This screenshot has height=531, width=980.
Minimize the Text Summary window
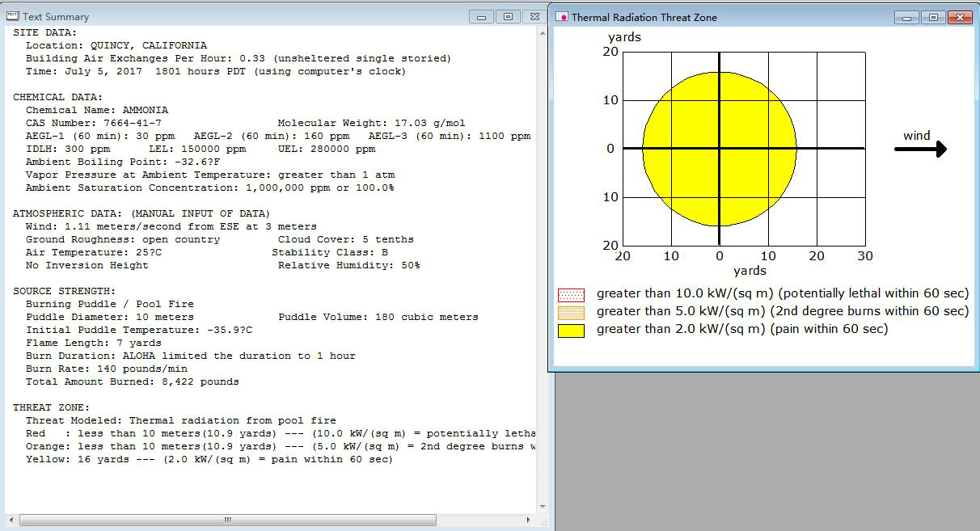tap(482, 16)
